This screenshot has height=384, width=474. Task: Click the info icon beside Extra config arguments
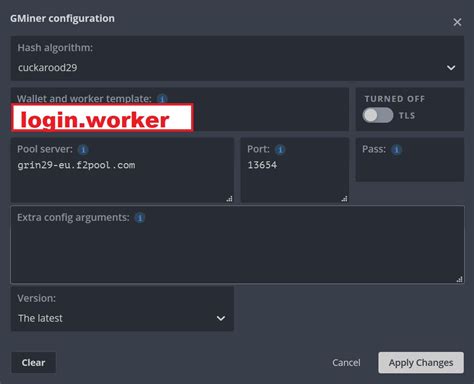(x=140, y=218)
